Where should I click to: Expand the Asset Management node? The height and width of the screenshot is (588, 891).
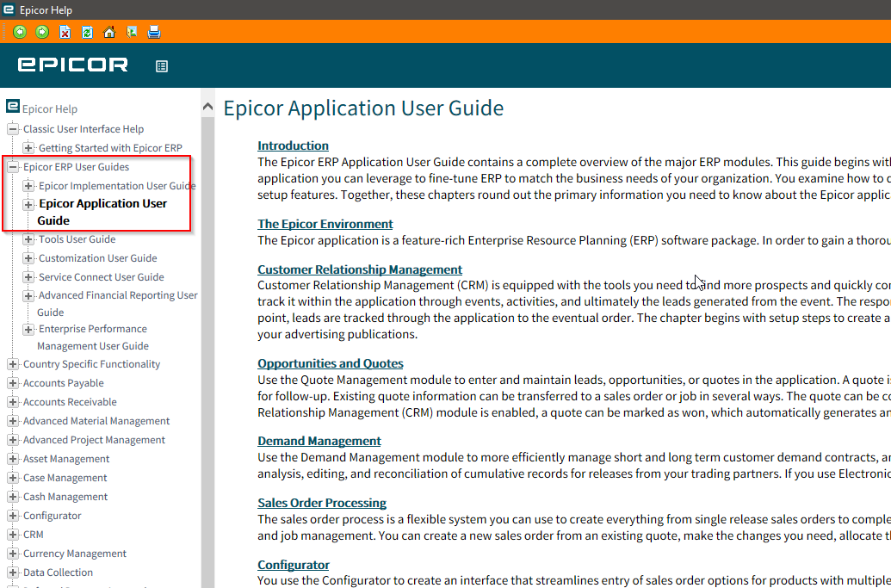[x=13, y=459]
